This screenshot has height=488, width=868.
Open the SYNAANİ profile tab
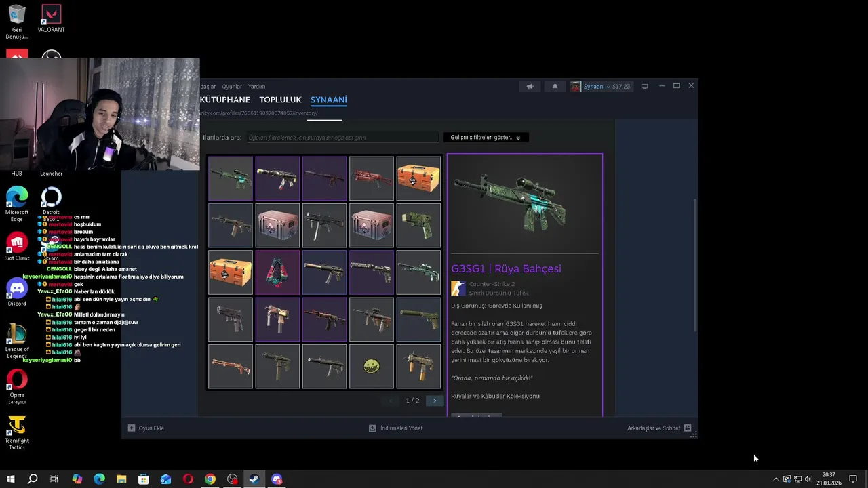pyautogui.click(x=329, y=100)
